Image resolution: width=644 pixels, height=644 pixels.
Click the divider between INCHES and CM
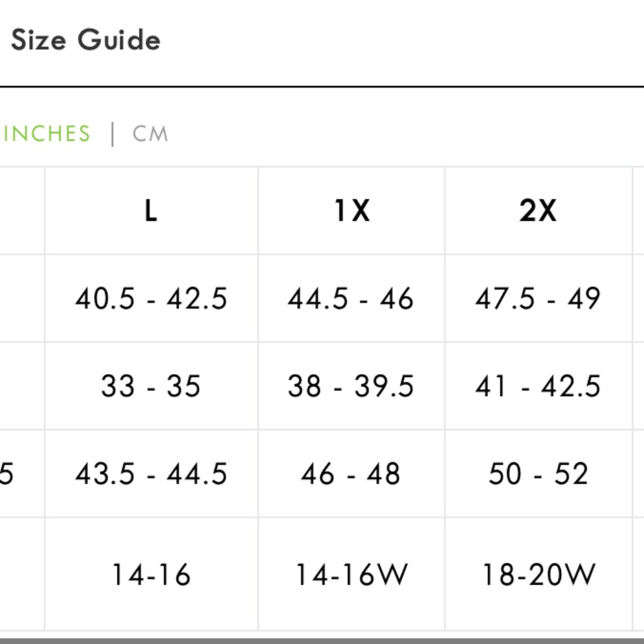113,134
